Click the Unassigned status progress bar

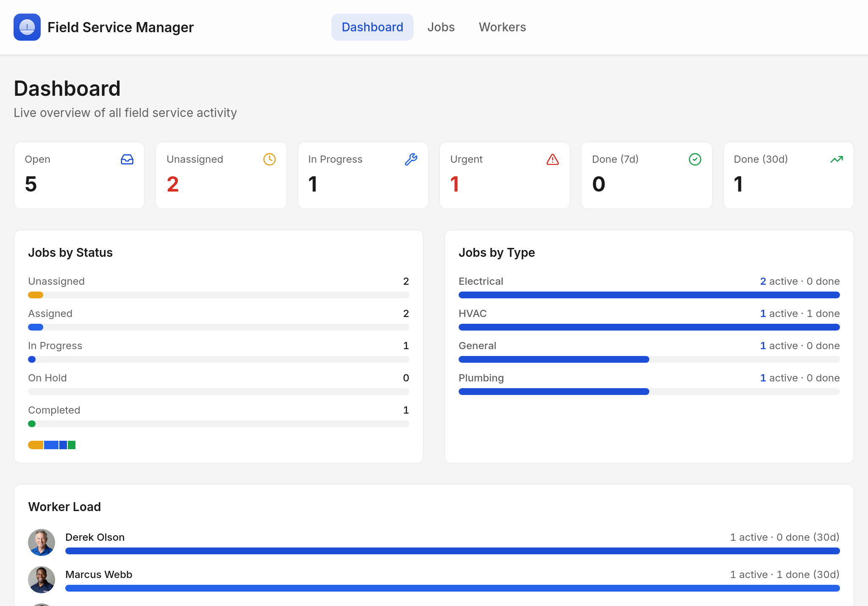[x=219, y=295]
